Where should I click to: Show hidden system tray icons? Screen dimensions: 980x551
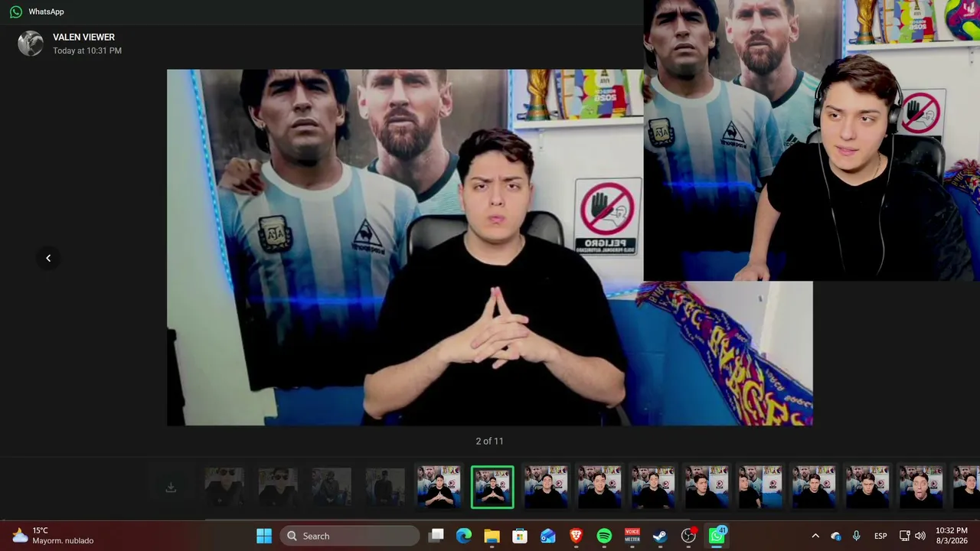[815, 536]
